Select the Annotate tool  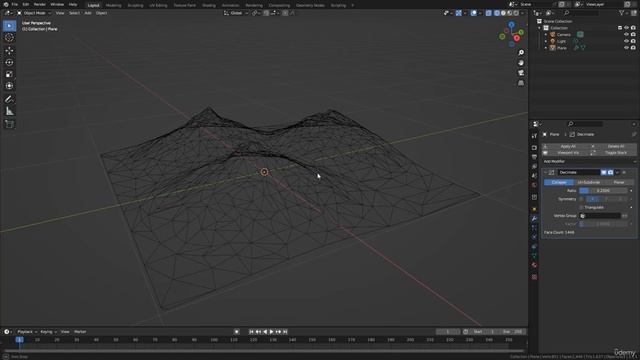point(9,99)
